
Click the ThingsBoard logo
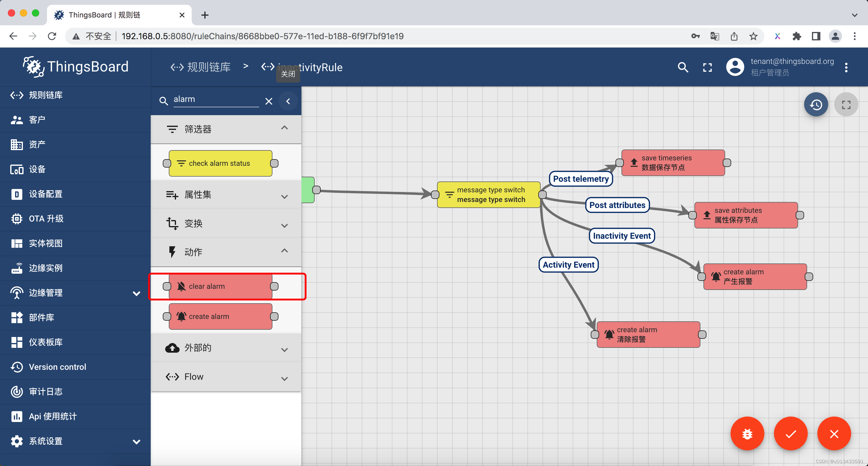[x=75, y=67]
